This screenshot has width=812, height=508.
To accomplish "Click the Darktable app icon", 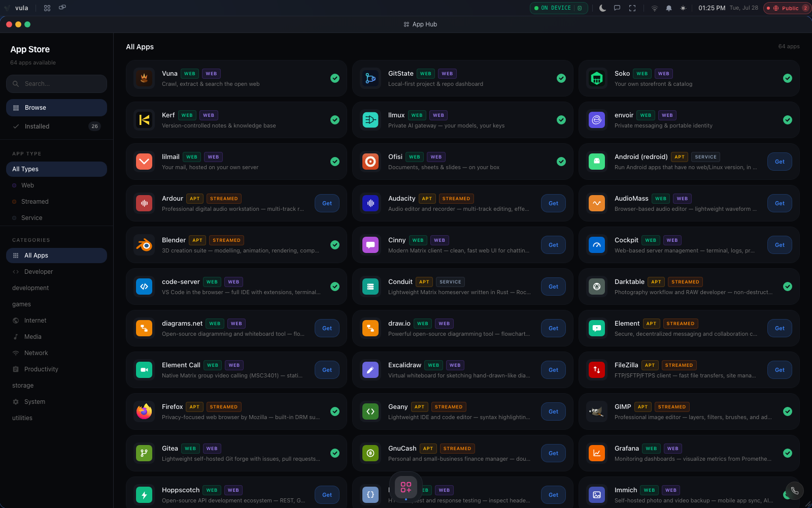I will pos(597,287).
